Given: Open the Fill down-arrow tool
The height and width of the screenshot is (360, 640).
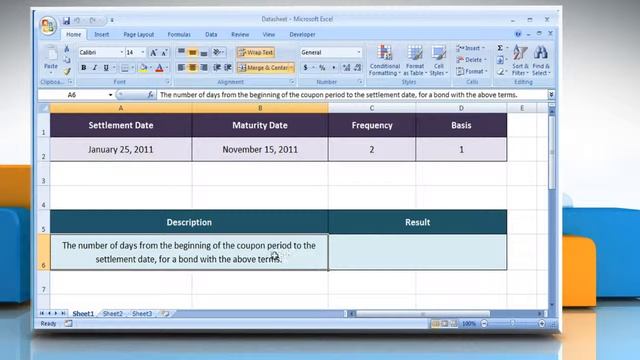Looking at the screenshot, I should point(500,60).
